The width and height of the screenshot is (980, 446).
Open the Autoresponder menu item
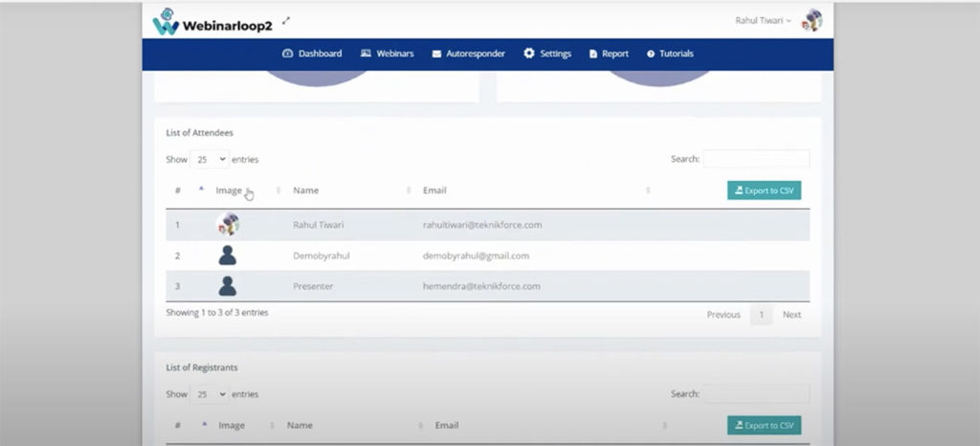click(x=469, y=54)
